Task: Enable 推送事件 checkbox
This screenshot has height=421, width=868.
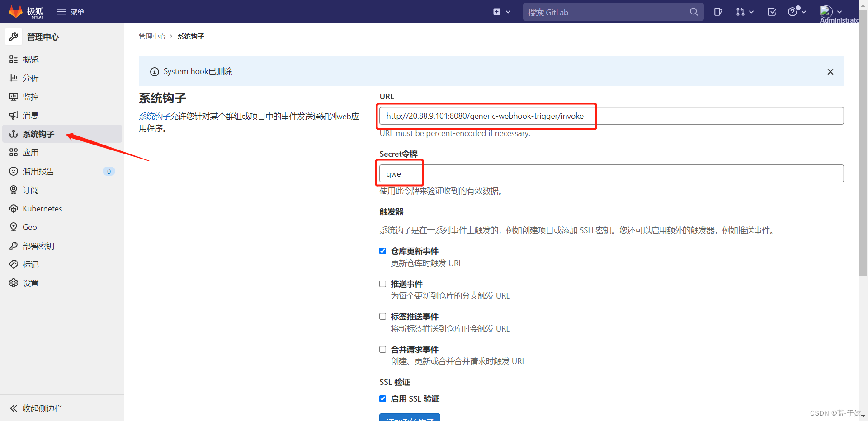Action: click(382, 284)
